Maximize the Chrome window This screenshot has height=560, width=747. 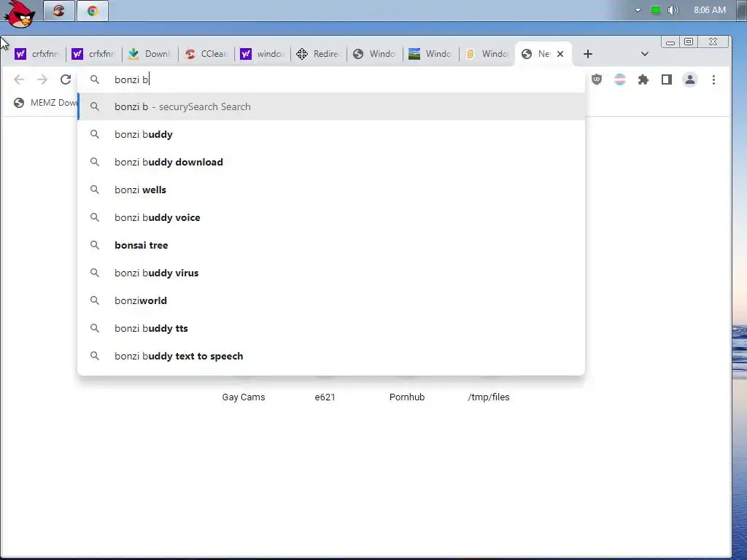click(x=689, y=42)
